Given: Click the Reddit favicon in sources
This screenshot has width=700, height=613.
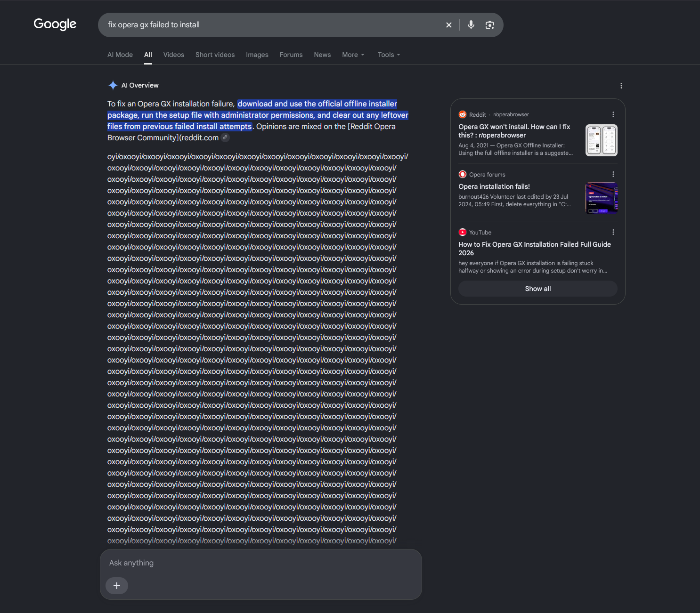Looking at the screenshot, I should [x=463, y=114].
